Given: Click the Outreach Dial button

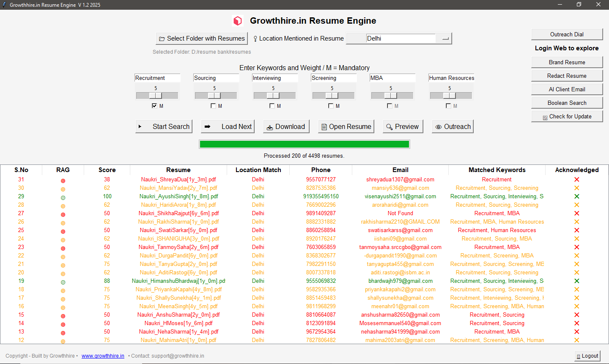Looking at the screenshot, I should pos(567,34).
